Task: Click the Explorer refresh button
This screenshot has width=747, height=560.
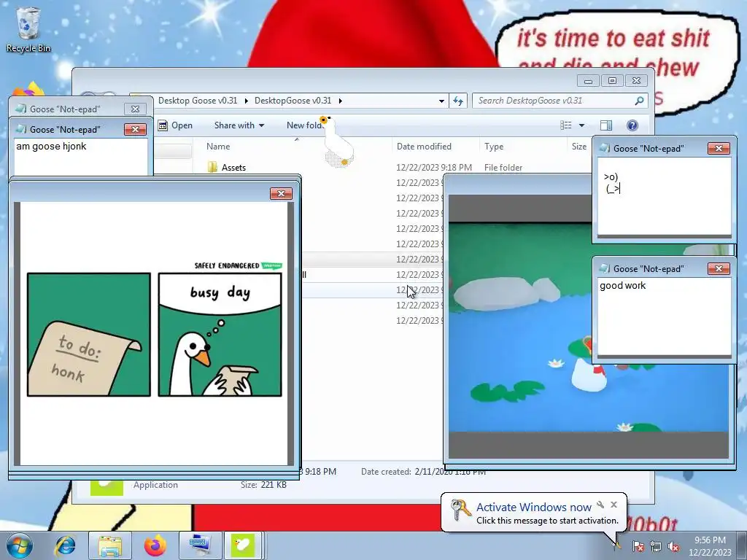Action: [x=458, y=101]
